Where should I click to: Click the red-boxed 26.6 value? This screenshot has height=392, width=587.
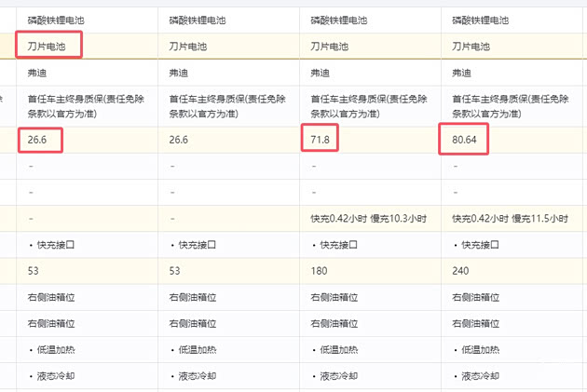click(x=39, y=140)
